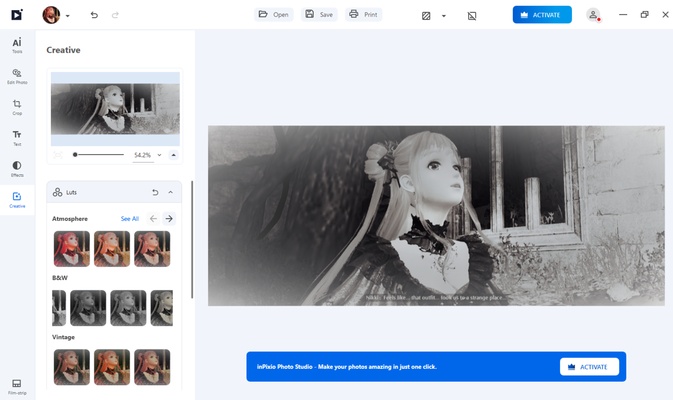673x400 pixels.
Task: Redo the action in top bar
Action: click(115, 15)
